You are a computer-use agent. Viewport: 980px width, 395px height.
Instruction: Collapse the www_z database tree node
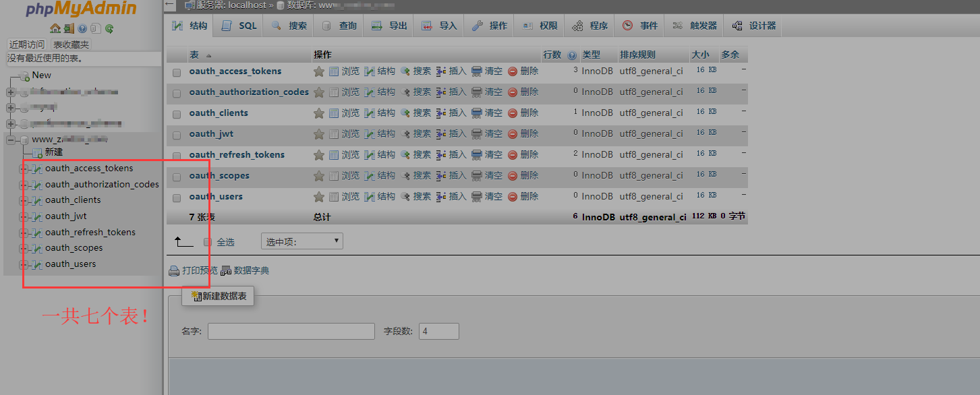(10, 140)
